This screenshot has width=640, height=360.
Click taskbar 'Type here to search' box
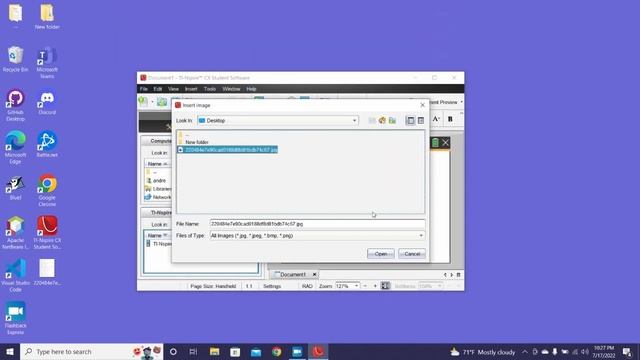(x=91, y=351)
